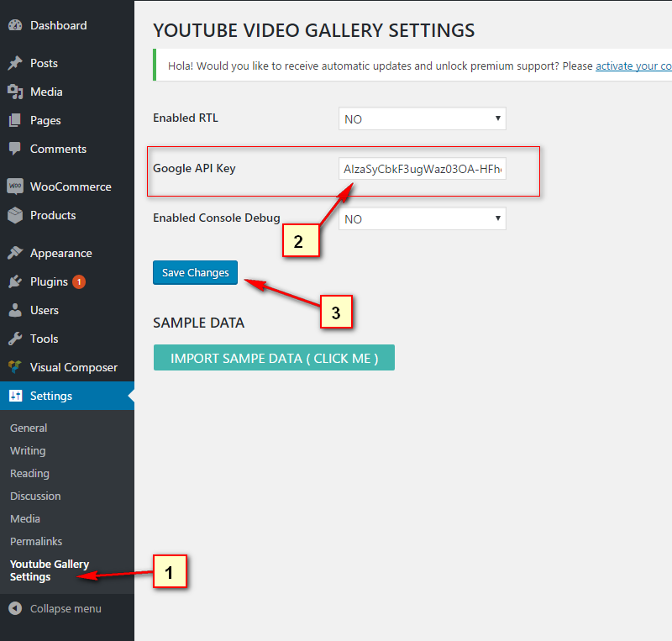The height and width of the screenshot is (641, 672).
Task: Click the Dashboard gauge icon
Action: (x=15, y=26)
